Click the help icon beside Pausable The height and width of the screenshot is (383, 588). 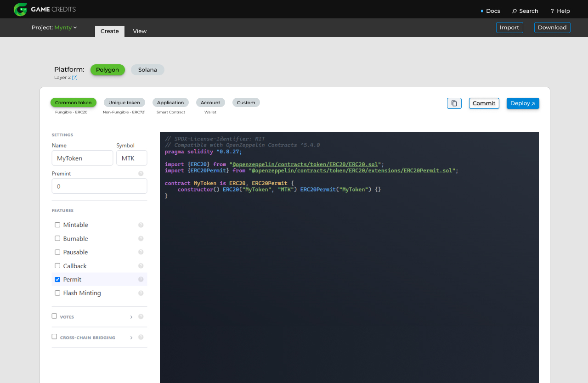pos(141,252)
